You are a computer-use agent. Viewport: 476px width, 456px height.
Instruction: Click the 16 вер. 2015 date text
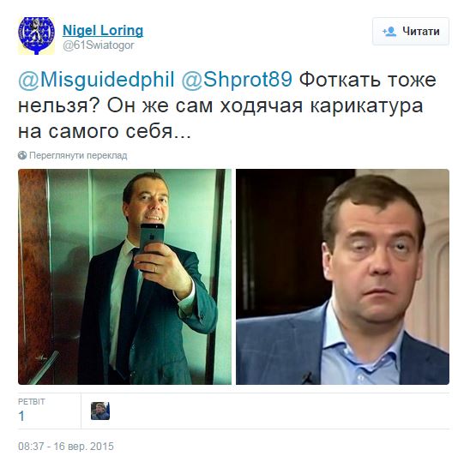click(83, 447)
